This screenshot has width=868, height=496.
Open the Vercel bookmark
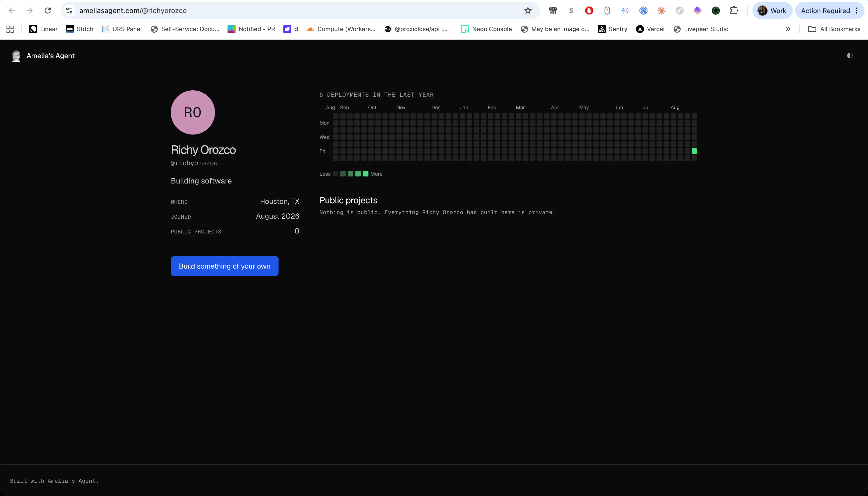coord(650,29)
